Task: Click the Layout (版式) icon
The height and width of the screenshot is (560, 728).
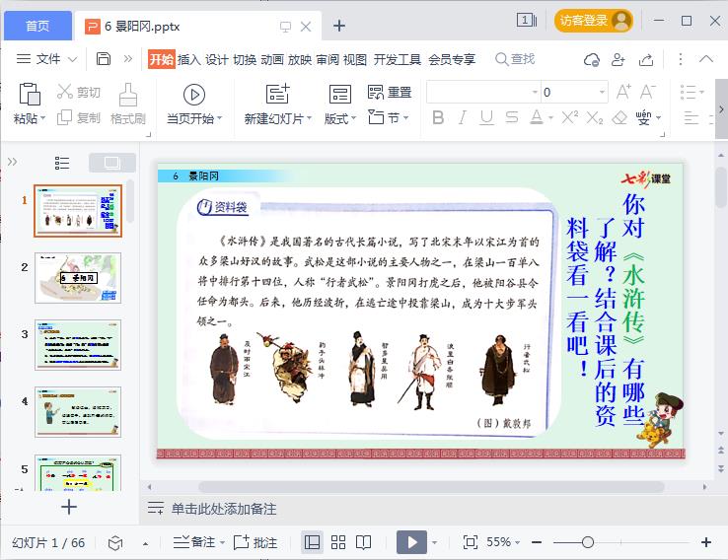Action: point(340,95)
